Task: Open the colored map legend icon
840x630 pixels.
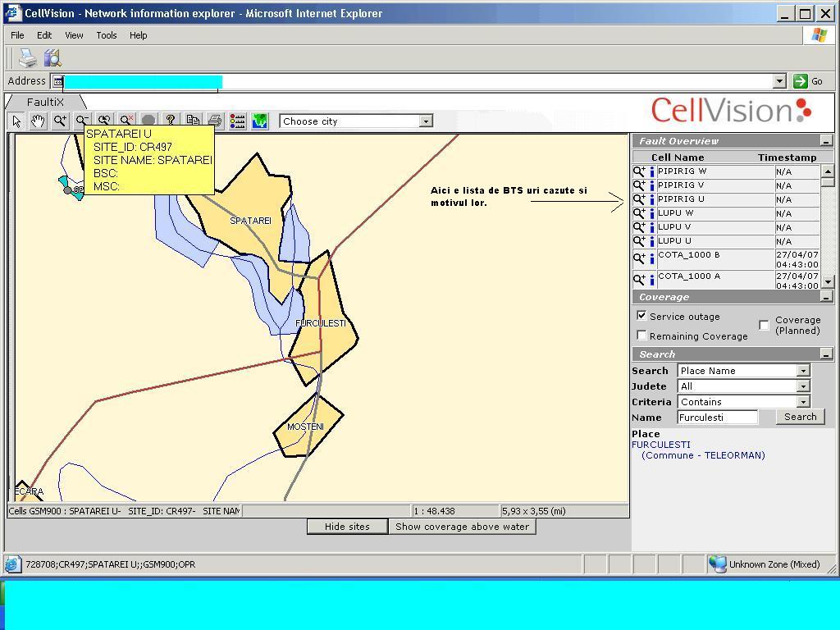Action: [x=237, y=121]
